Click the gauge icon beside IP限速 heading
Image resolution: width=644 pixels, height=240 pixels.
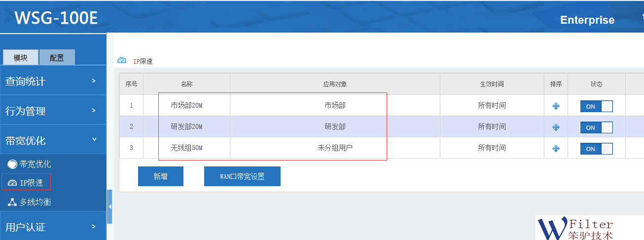tap(122, 61)
